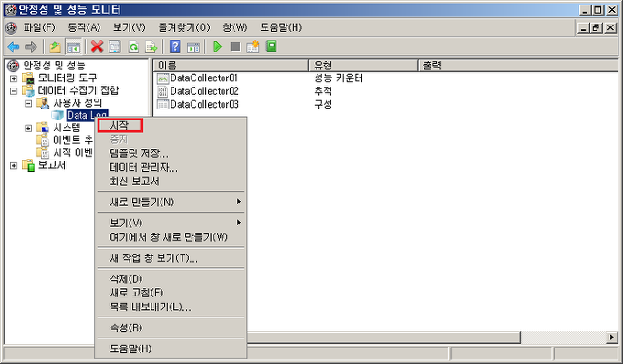
Task: Choose 속성(R) in context menu
Action: pyautogui.click(x=171, y=328)
